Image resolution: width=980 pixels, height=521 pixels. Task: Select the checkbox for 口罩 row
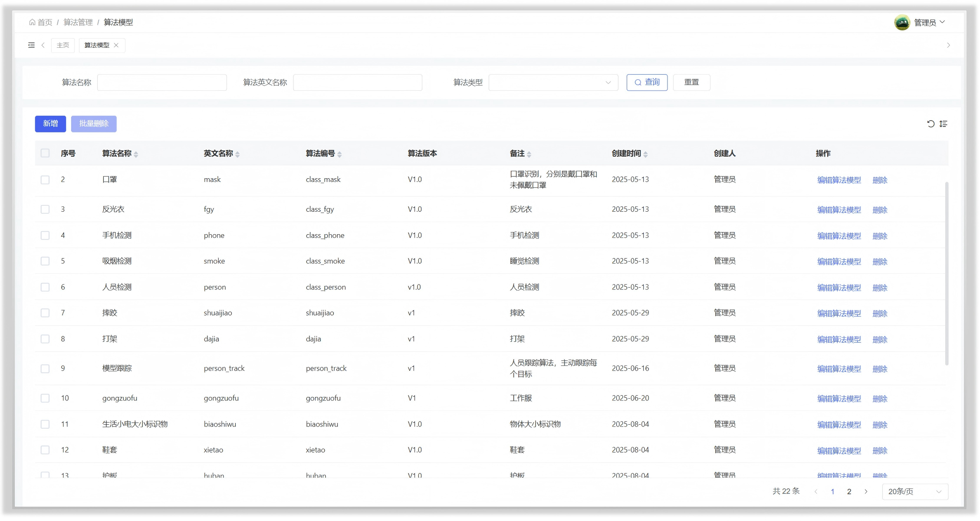(45, 180)
